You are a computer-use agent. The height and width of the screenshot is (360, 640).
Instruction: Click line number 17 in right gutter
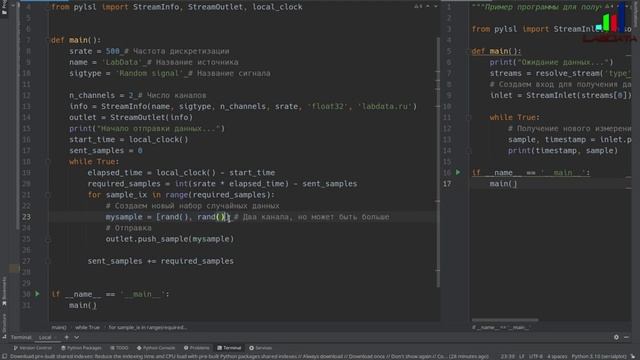click(x=447, y=184)
